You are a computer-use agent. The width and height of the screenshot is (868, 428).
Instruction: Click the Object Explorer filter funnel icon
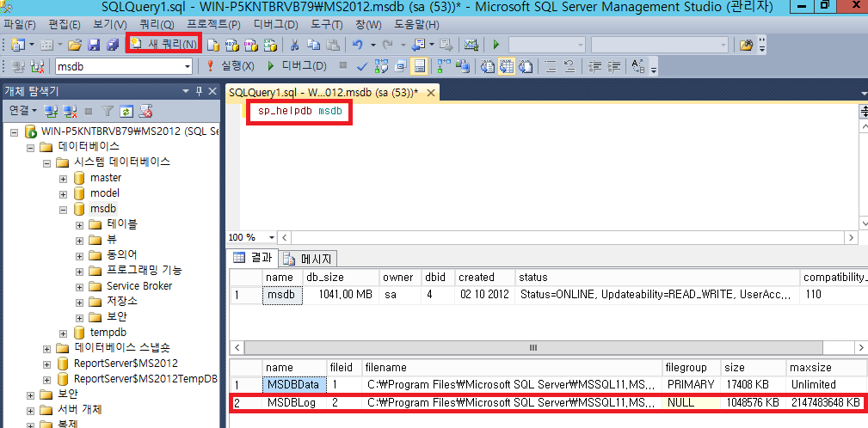[109, 111]
